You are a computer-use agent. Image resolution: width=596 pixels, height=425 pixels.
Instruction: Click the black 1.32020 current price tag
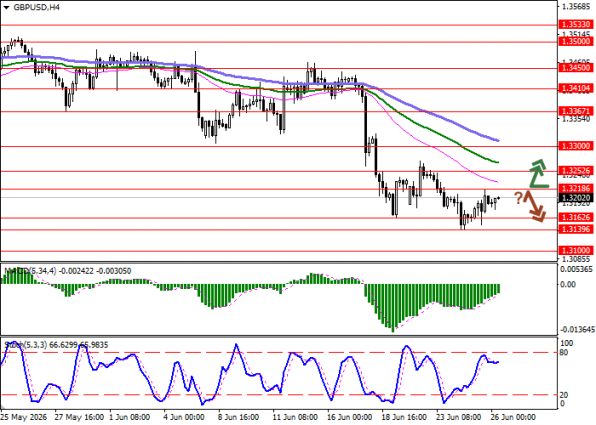pos(575,198)
